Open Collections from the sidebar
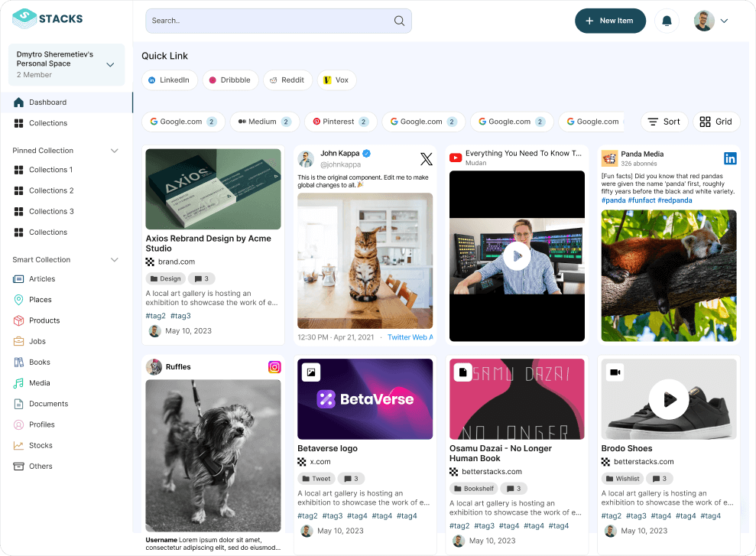The height and width of the screenshot is (556, 756). point(48,123)
